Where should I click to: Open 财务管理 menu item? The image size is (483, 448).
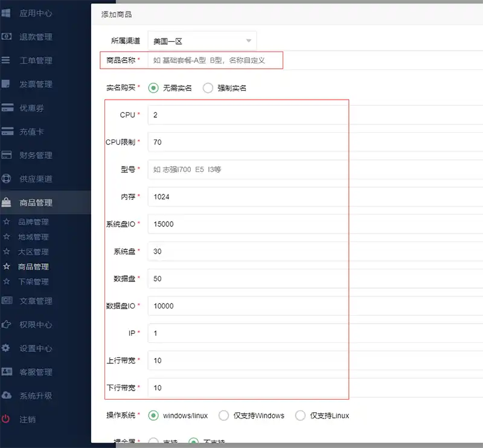tap(36, 155)
